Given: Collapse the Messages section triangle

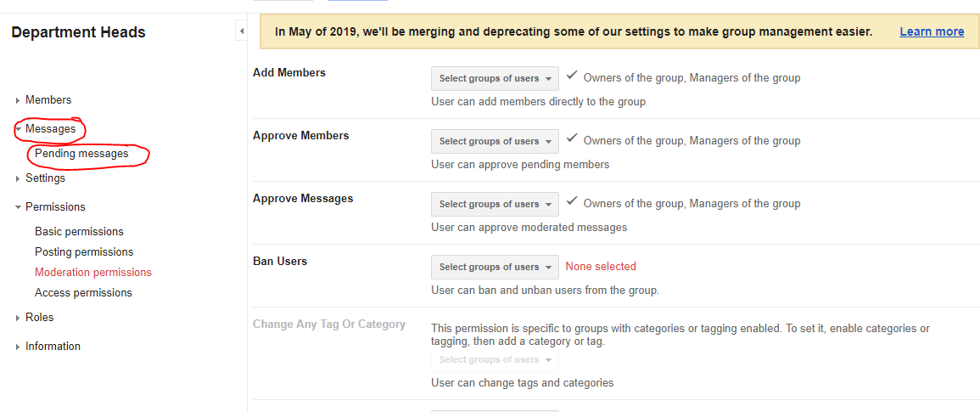Looking at the screenshot, I should pos(18,129).
